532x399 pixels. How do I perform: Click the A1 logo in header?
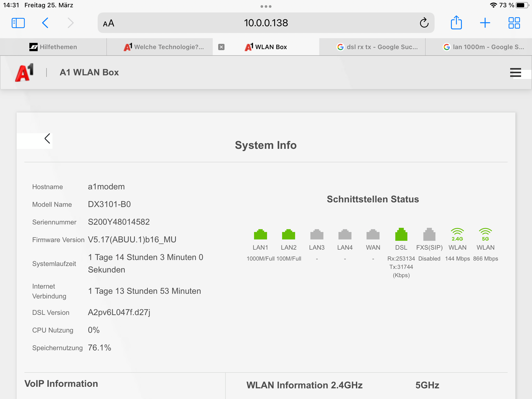click(x=24, y=72)
